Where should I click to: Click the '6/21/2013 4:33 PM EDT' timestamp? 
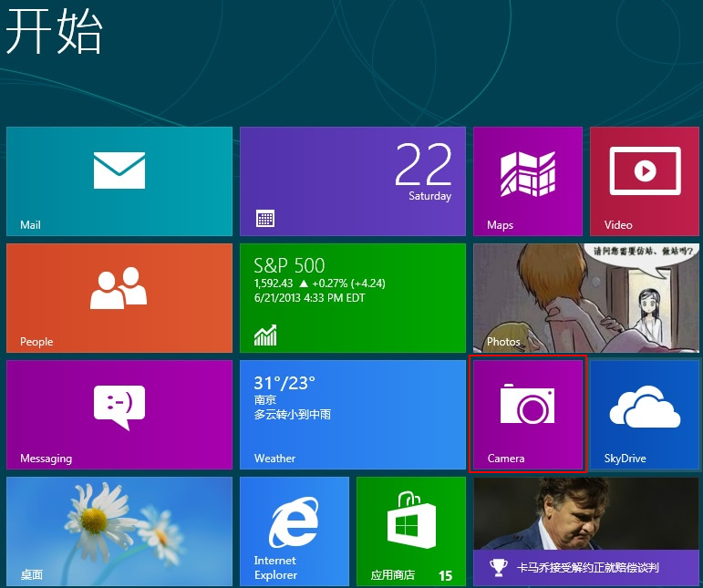click(x=309, y=298)
